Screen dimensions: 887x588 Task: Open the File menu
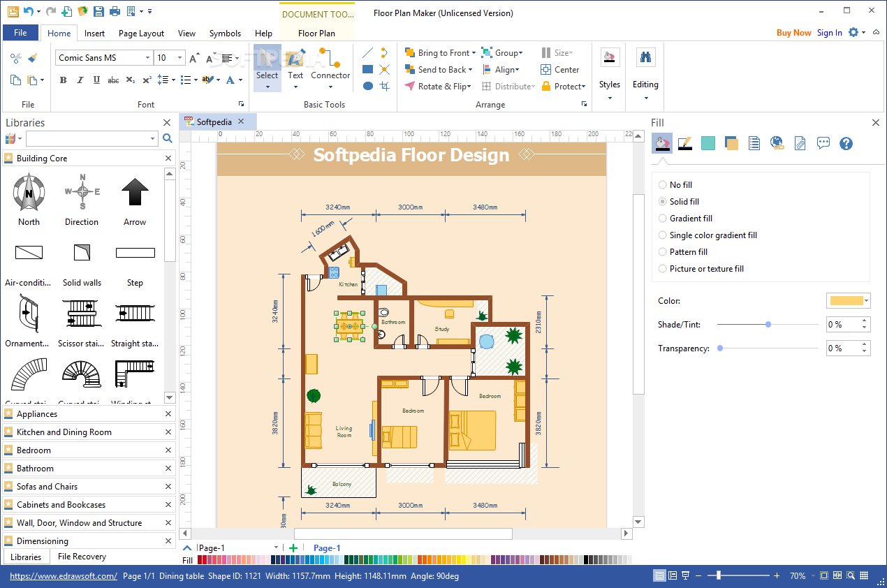[21, 33]
